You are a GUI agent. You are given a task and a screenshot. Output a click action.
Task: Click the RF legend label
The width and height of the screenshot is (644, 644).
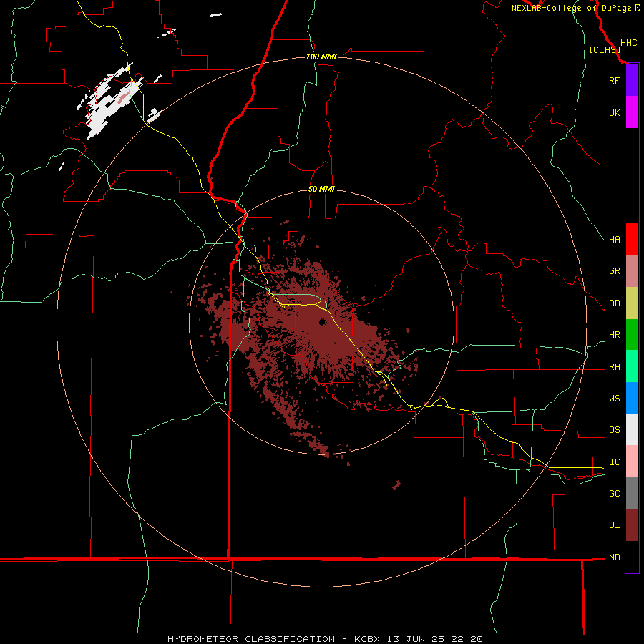(x=614, y=80)
